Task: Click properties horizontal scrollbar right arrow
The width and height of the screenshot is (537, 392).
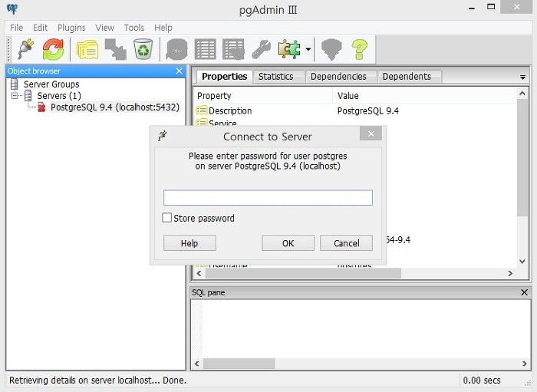Action: pyautogui.click(x=510, y=273)
